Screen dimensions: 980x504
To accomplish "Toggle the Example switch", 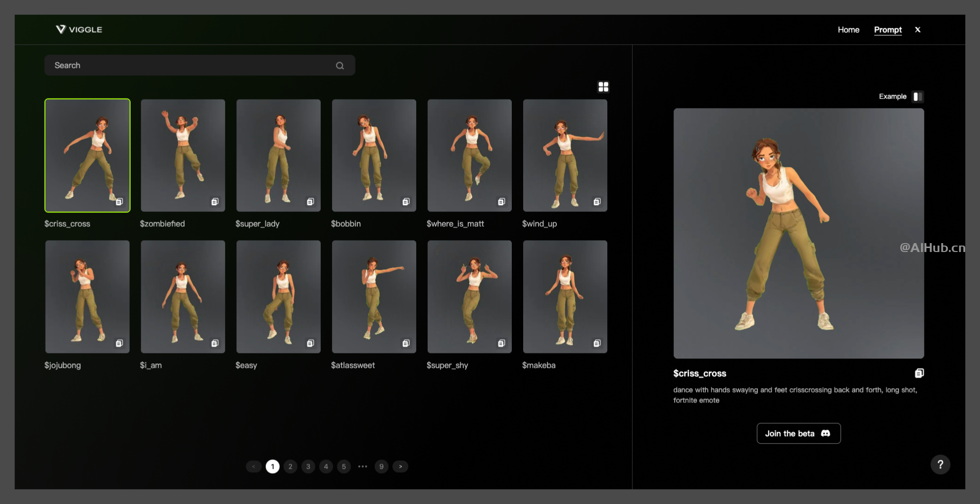I will point(918,97).
